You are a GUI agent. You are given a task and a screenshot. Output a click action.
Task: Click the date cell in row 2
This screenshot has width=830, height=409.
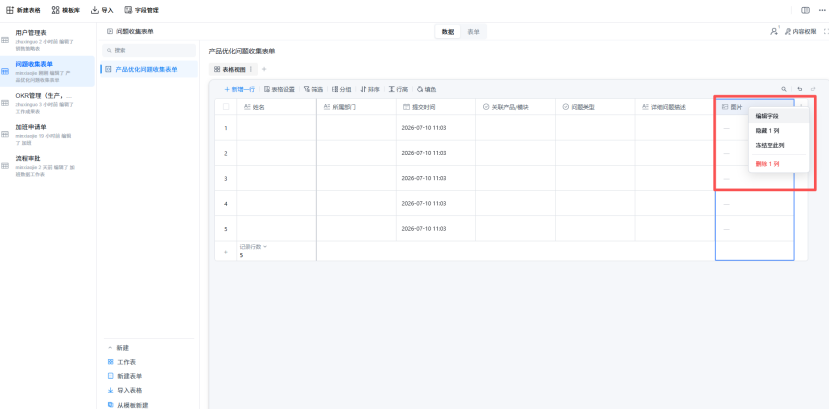point(436,153)
